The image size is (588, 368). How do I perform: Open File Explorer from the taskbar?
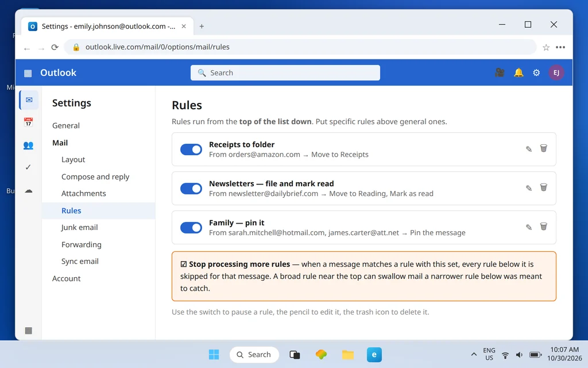(347, 354)
